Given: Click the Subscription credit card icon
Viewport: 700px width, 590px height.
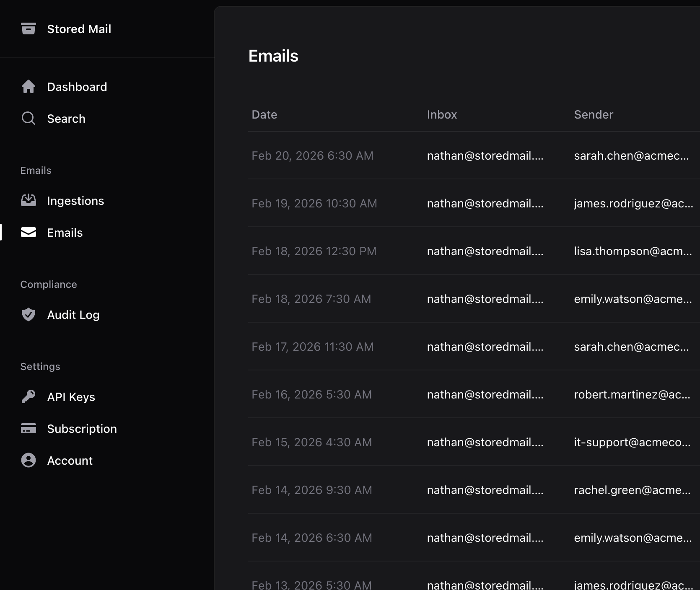Looking at the screenshot, I should tap(28, 429).
